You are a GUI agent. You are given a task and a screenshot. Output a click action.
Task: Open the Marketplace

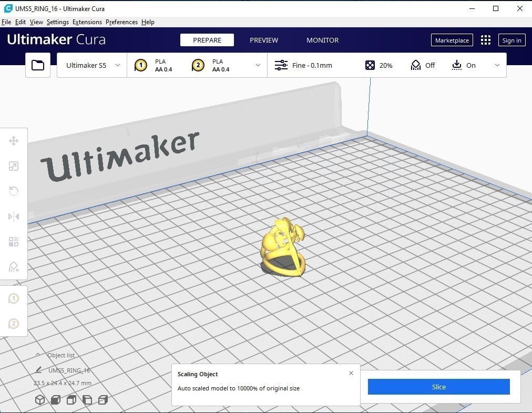pos(452,40)
